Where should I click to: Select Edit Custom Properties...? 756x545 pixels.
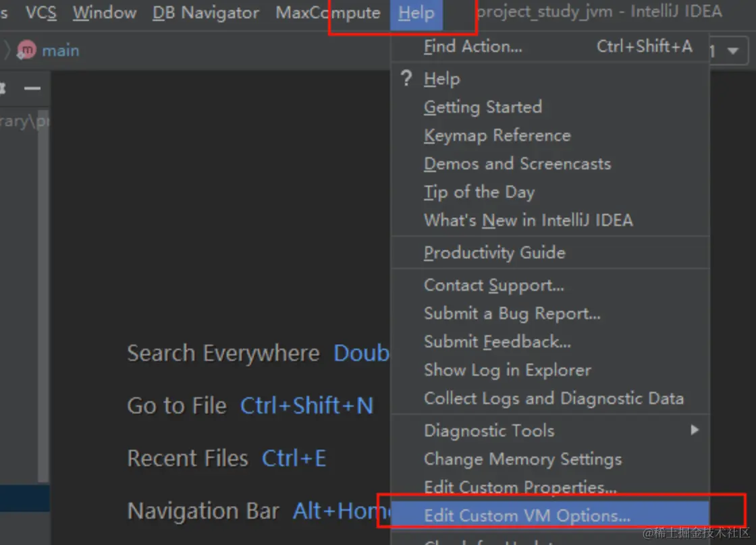(x=550, y=487)
